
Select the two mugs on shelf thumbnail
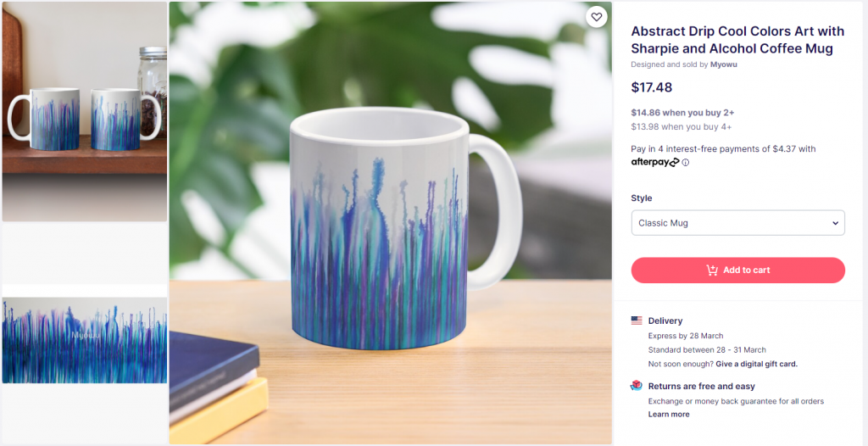pos(85,111)
